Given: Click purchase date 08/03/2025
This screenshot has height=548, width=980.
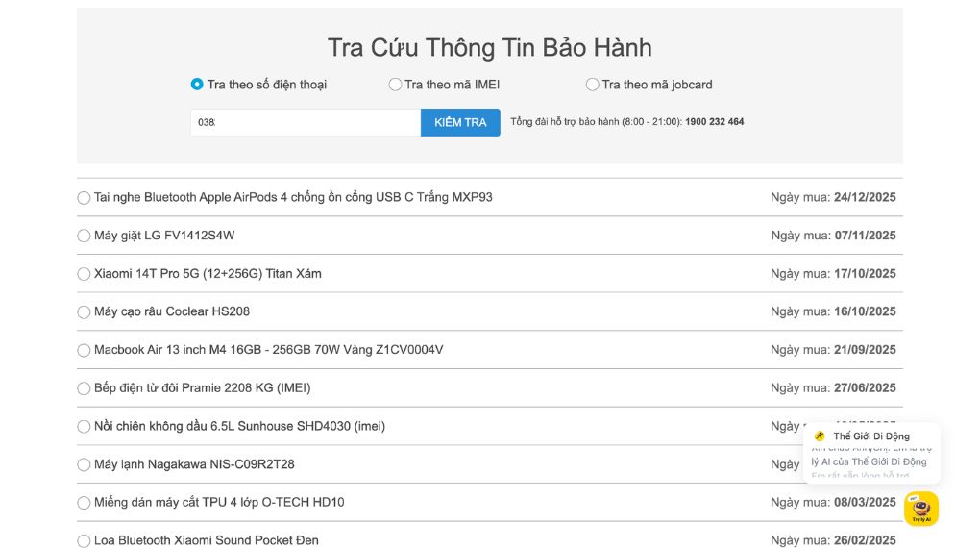Looking at the screenshot, I should coord(865,502).
